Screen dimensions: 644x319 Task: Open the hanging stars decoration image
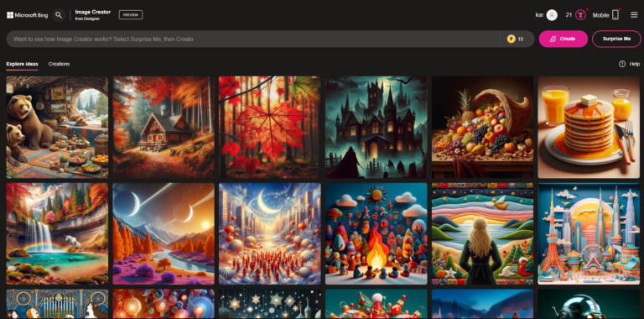tap(270, 304)
